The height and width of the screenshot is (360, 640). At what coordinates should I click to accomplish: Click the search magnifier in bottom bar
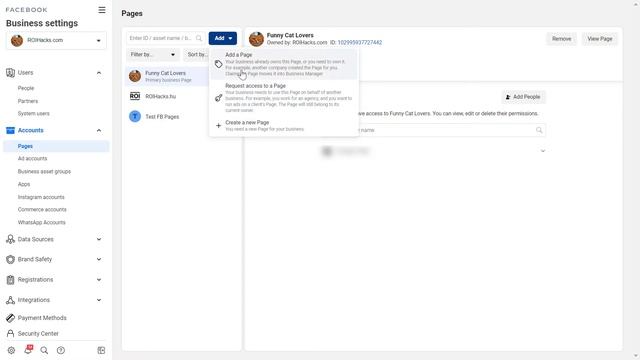click(x=44, y=350)
